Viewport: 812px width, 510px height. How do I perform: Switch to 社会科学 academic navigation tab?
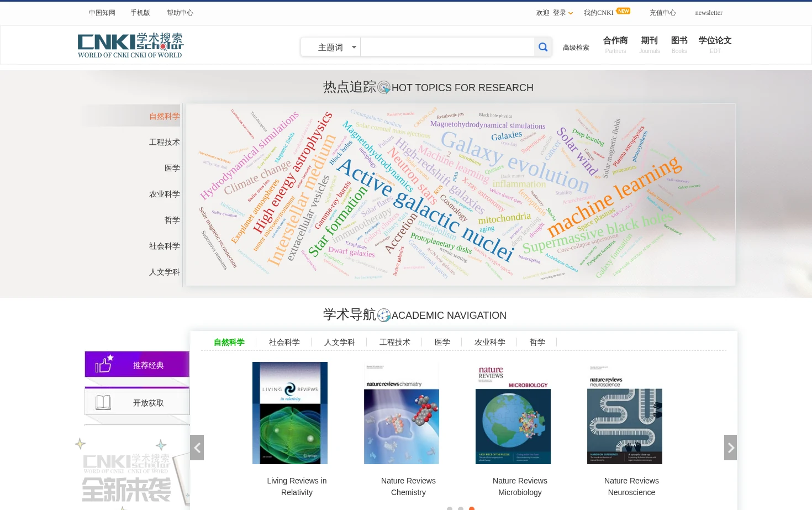284,342
